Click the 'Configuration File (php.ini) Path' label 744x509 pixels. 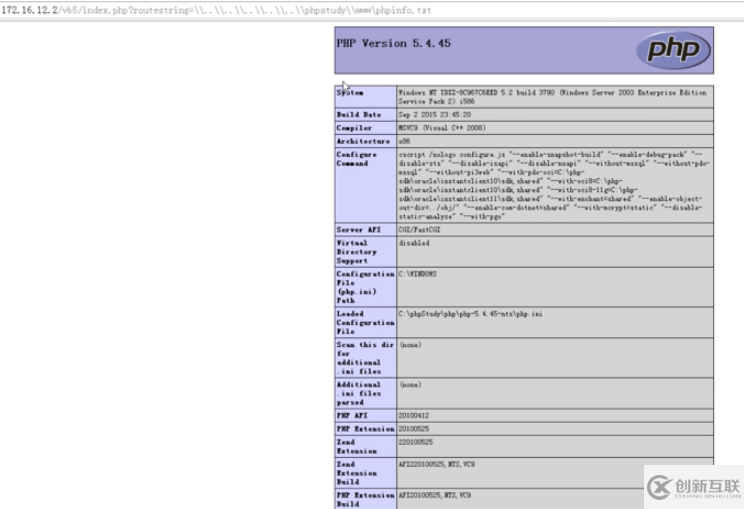(365, 287)
